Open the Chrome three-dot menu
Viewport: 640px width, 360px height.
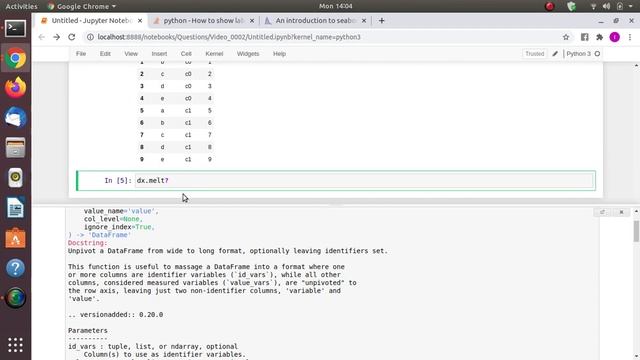(630, 37)
